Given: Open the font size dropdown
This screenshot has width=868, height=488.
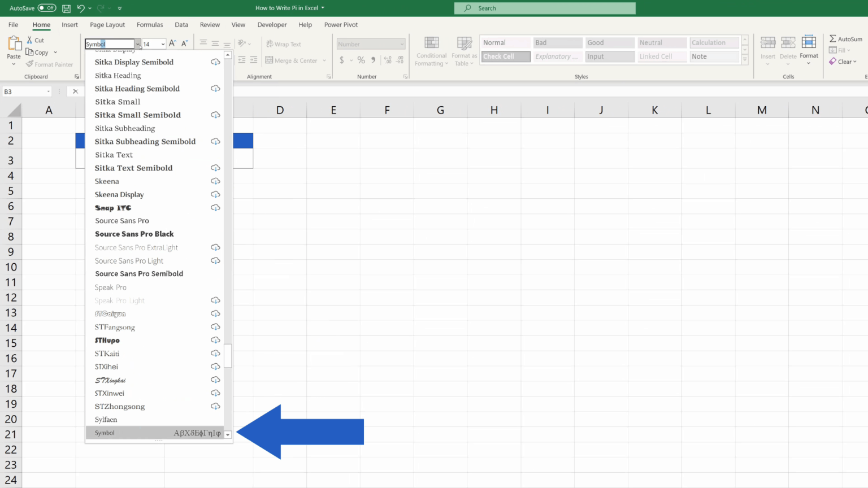Looking at the screenshot, I should tap(163, 43).
